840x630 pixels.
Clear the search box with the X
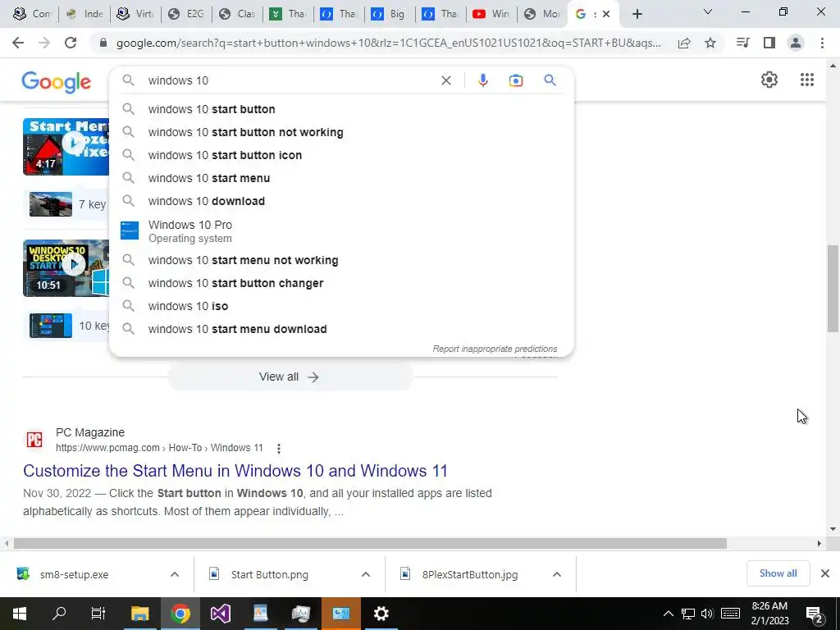445,80
